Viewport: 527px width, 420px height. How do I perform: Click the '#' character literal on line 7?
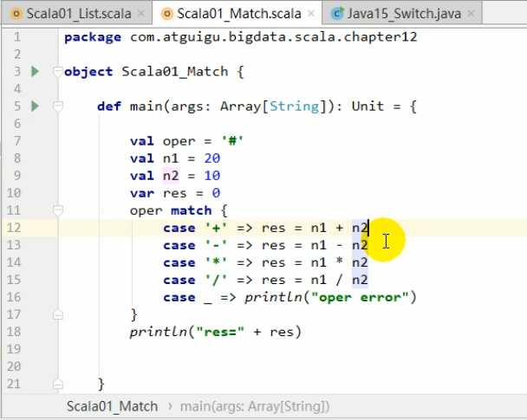click(x=232, y=140)
